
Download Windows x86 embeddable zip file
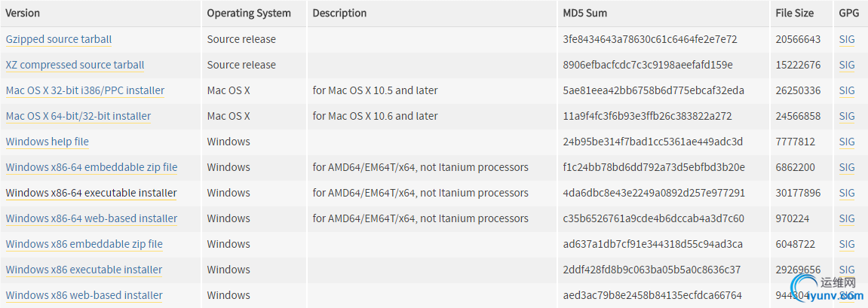84,244
